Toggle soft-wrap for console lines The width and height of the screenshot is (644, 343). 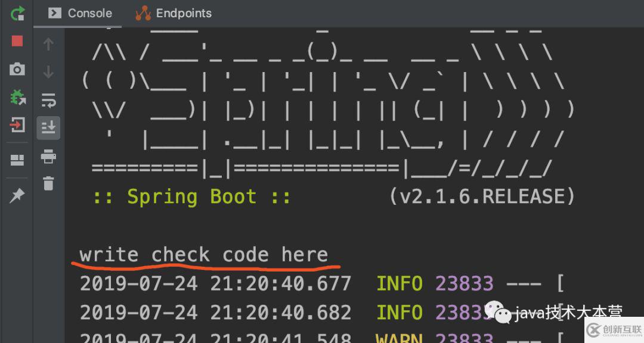pos(48,99)
